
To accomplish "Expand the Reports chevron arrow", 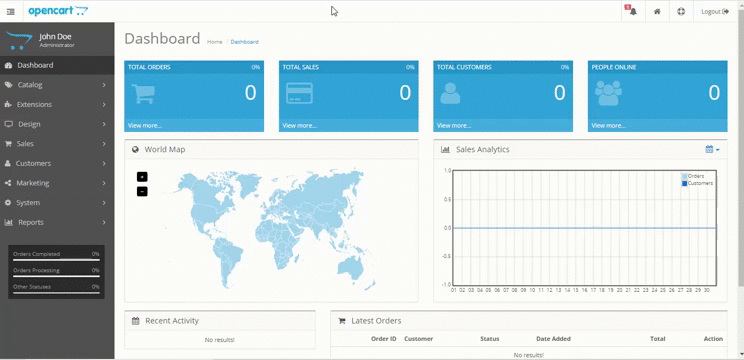I will [x=104, y=222].
